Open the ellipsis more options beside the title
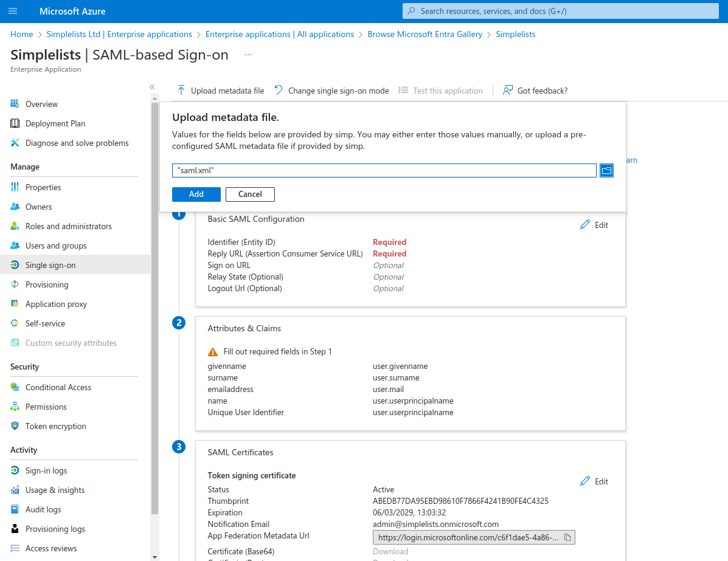Image resolution: width=728 pixels, height=561 pixels. coord(248,55)
